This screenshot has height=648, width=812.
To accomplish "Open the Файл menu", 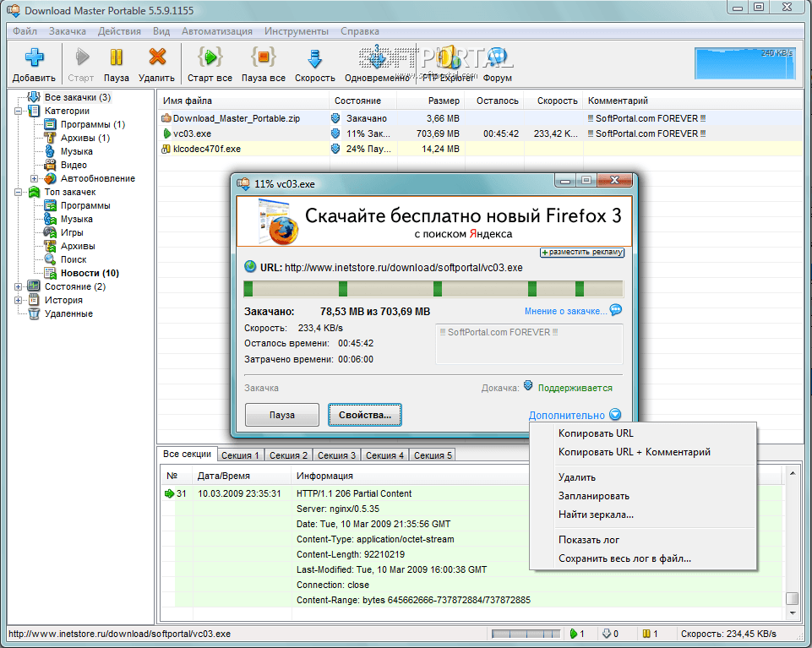I will (x=25, y=31).
